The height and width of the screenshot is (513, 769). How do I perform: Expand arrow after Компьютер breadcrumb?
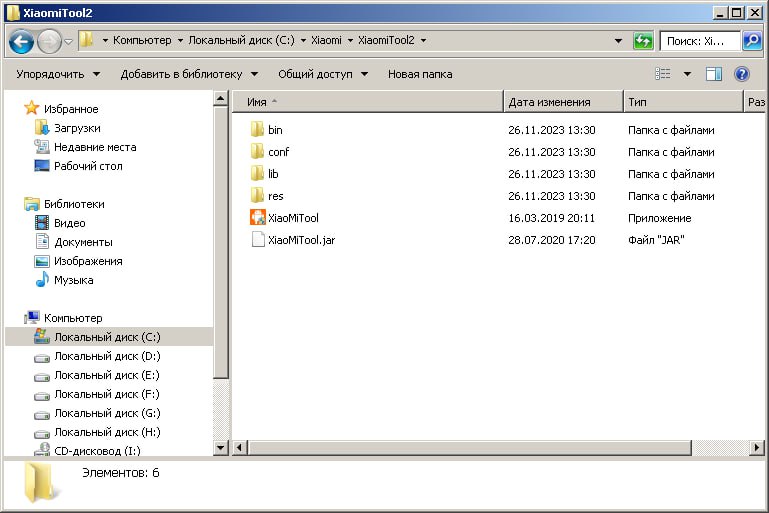tap(180, 41)
